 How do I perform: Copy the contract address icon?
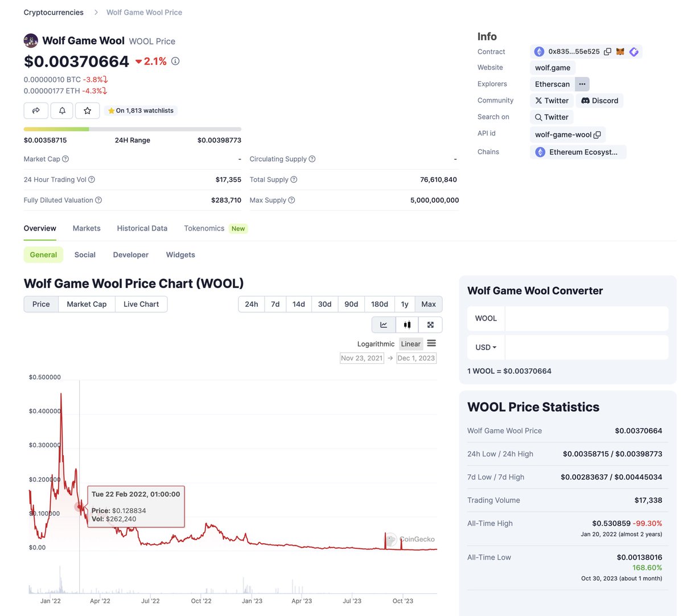coord(607,51)
